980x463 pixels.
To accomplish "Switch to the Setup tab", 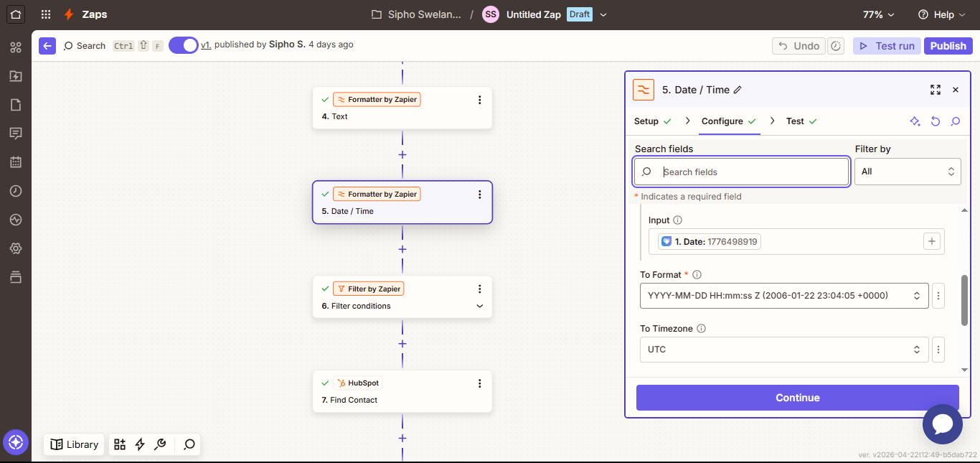I will click(x=653, y=121).
